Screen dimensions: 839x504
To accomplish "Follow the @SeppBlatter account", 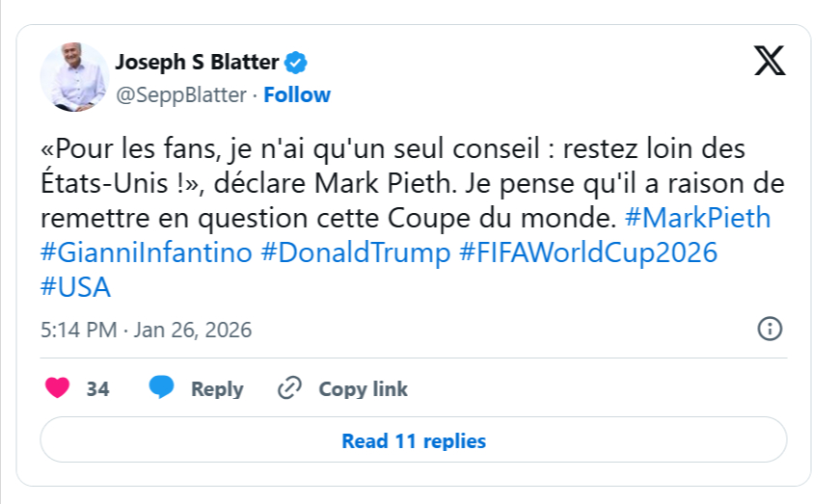I will (297, 94).
